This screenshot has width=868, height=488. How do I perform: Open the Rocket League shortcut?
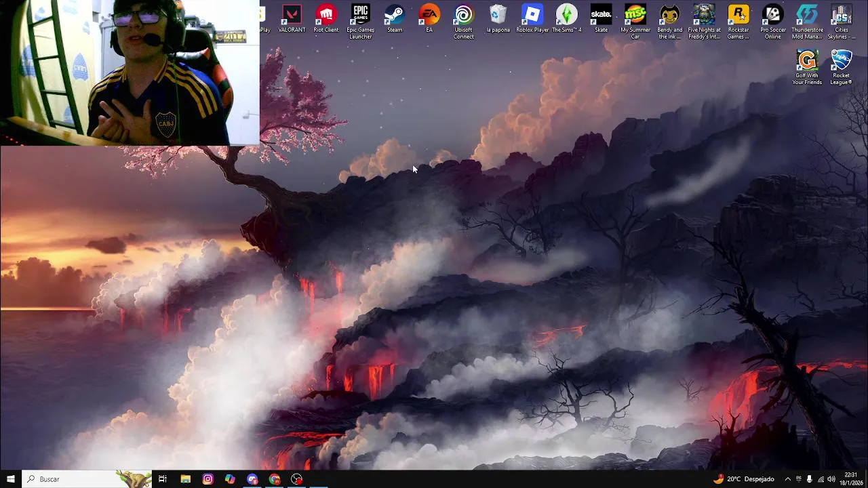click(842, 68)
